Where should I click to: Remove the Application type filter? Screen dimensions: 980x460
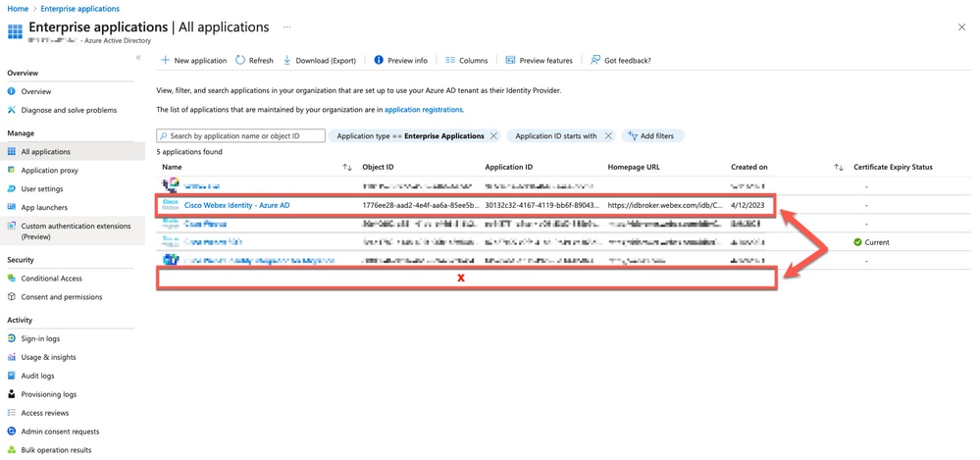pyautogui.click(x=493, y=135)
